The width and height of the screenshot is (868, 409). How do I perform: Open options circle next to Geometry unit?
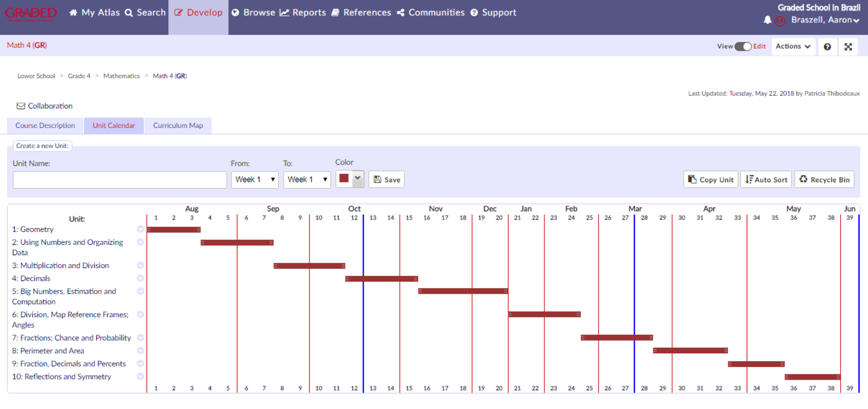click(x=140, y=229)
